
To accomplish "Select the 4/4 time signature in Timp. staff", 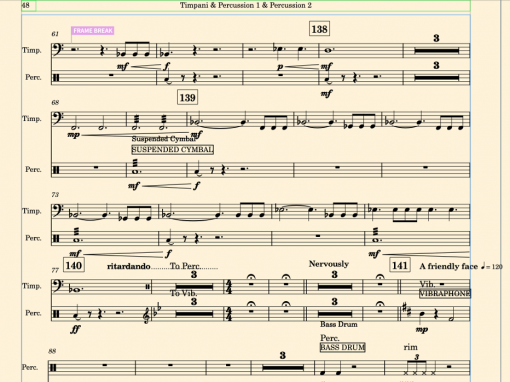I will [x=229, y=287].
